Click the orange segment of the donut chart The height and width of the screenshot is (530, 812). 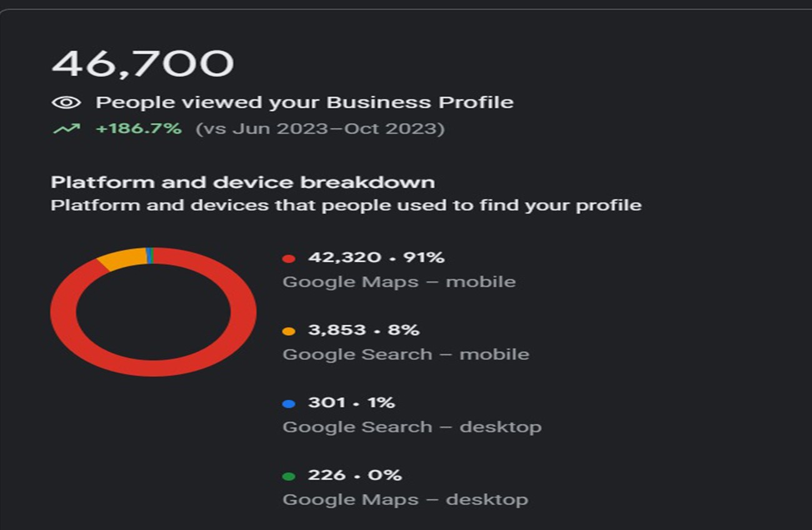pos(122,257)
